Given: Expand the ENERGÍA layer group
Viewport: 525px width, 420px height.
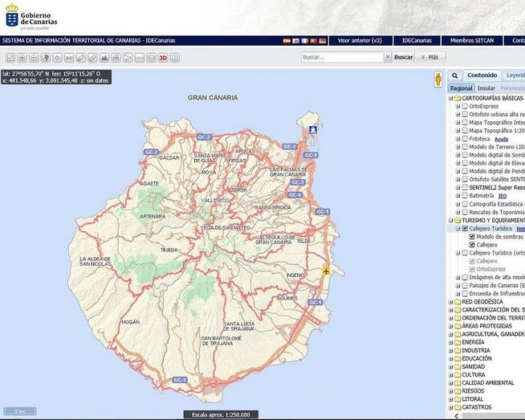Looking at the screenshot, I should (x=450, y=342).
